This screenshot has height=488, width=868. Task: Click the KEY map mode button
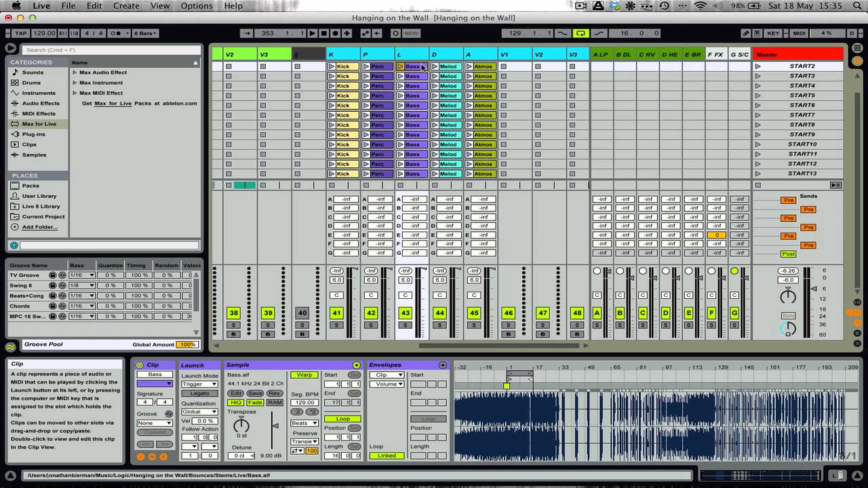click(773, 33)
